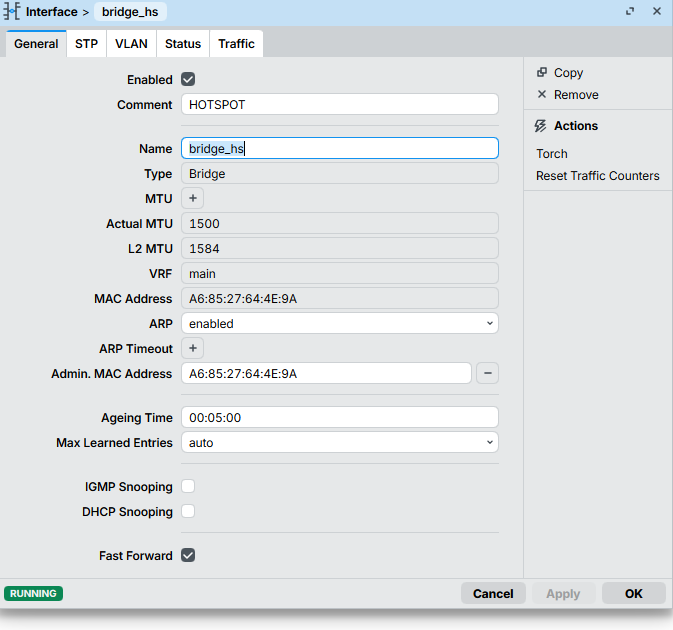673x630 pixels.
Task: Click the Comment field containing HOTSPOT
Action: [340, 104]
